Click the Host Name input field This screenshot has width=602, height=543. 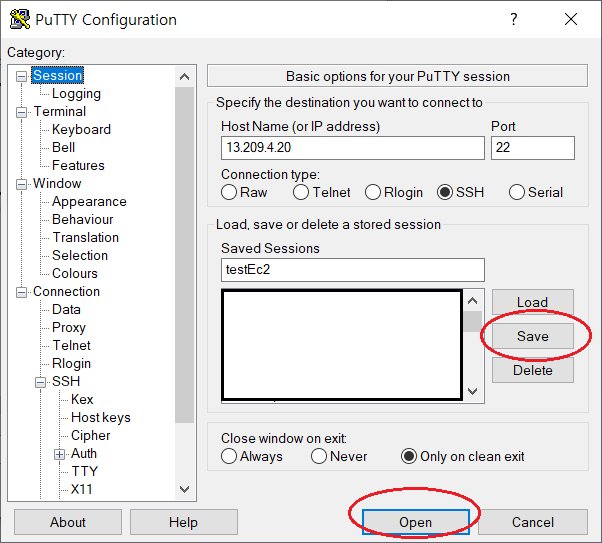point(353,147)
